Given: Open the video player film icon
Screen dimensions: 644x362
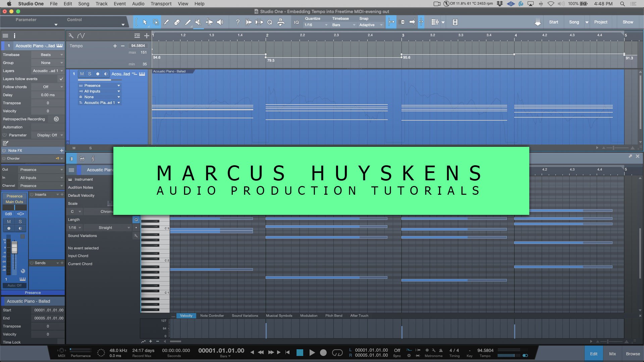Looking at the screenshot, I should tap(455, 22).
